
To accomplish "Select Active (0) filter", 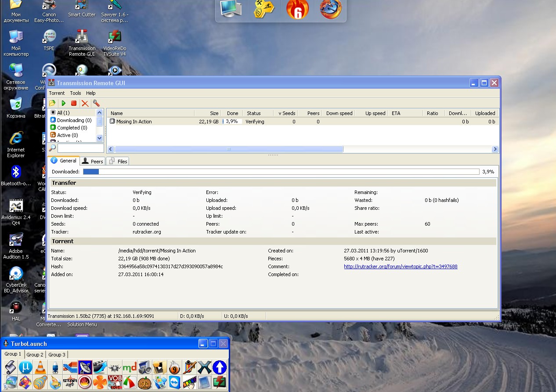I will (65, 135).
